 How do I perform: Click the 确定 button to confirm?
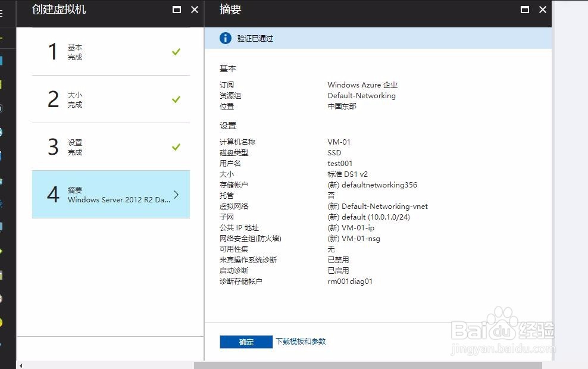pos(246,342)
